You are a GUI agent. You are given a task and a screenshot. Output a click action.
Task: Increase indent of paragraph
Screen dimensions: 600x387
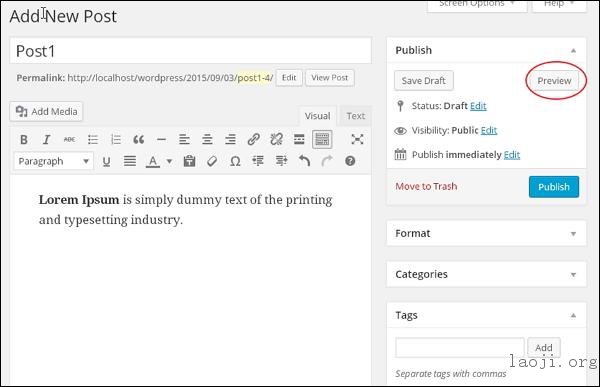click(x=281, y=162)
